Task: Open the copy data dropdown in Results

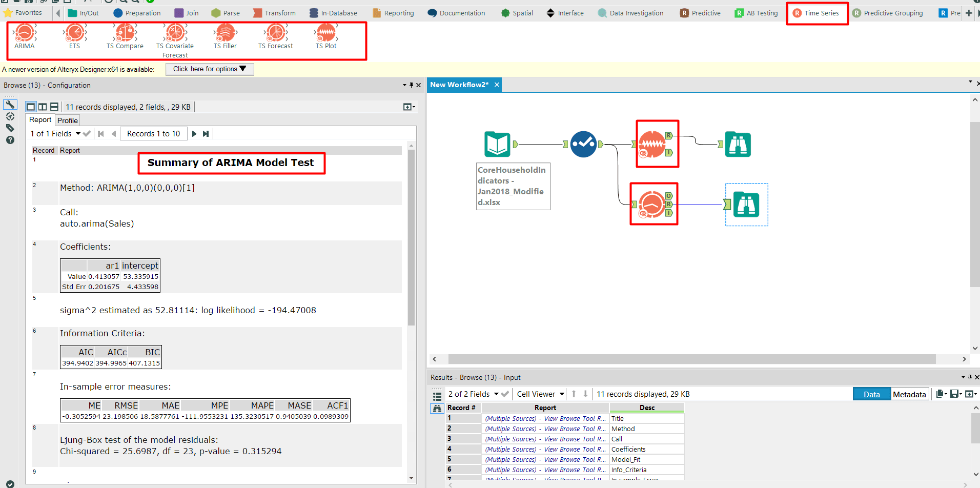Action: coord(942,394)
